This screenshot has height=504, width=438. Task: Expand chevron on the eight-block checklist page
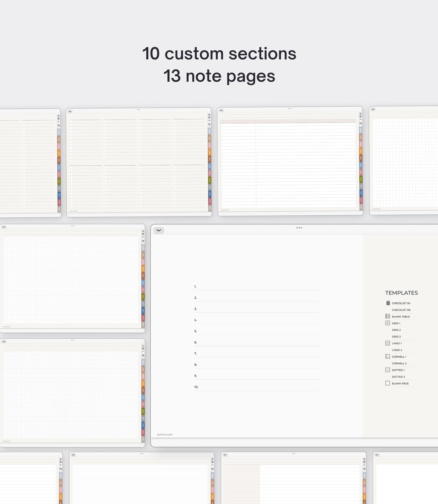(70, 111)
